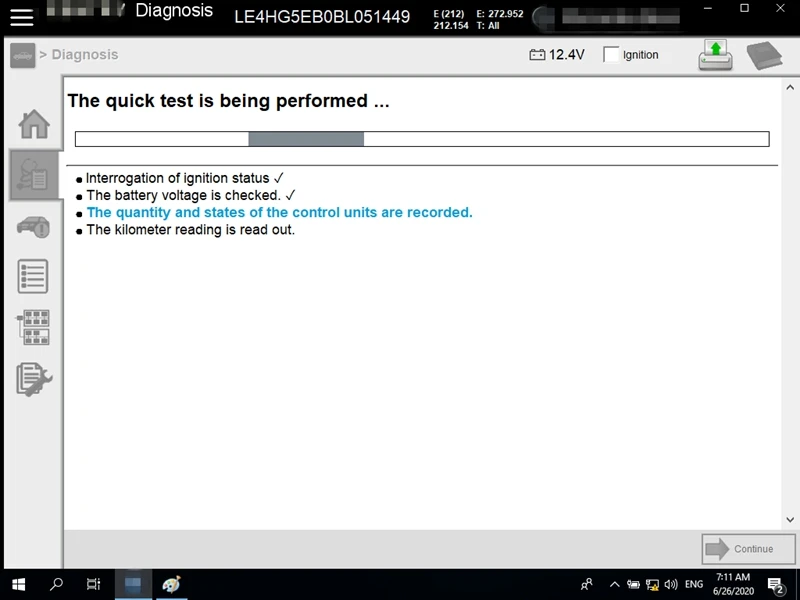Click the active diagnosis app taskbar icon

(133, 584)
